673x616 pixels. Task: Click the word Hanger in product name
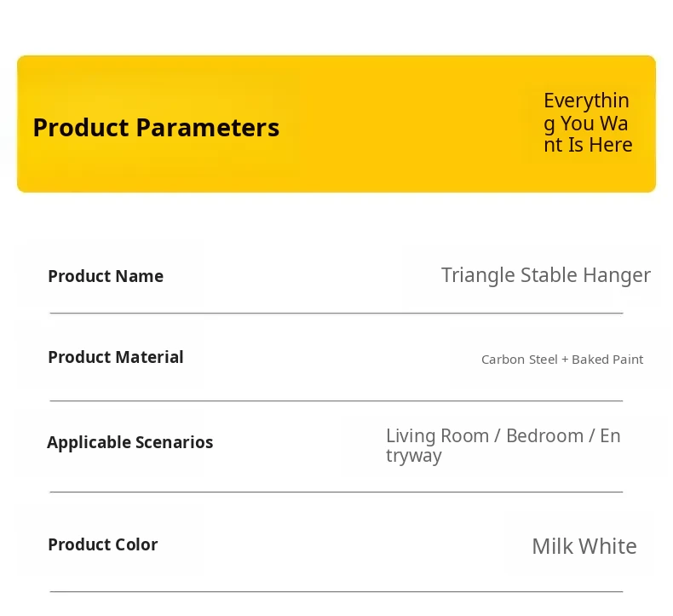point(617,275)
